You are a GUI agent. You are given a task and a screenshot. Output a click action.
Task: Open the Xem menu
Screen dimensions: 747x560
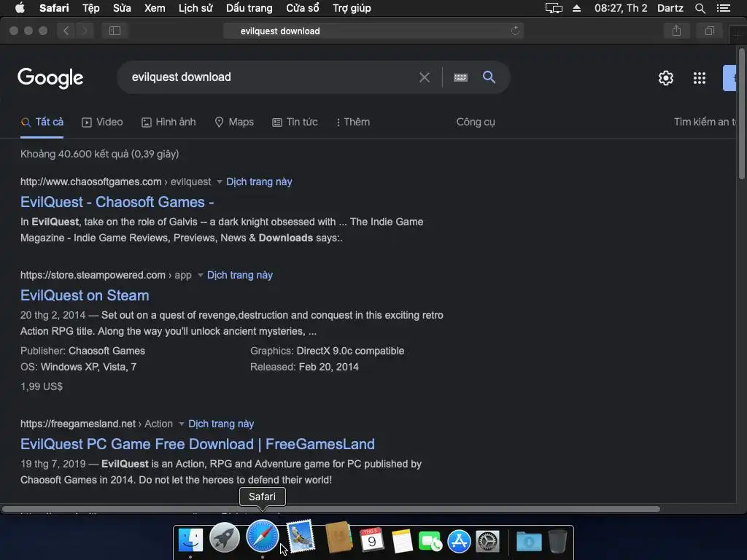click(155, 8)
